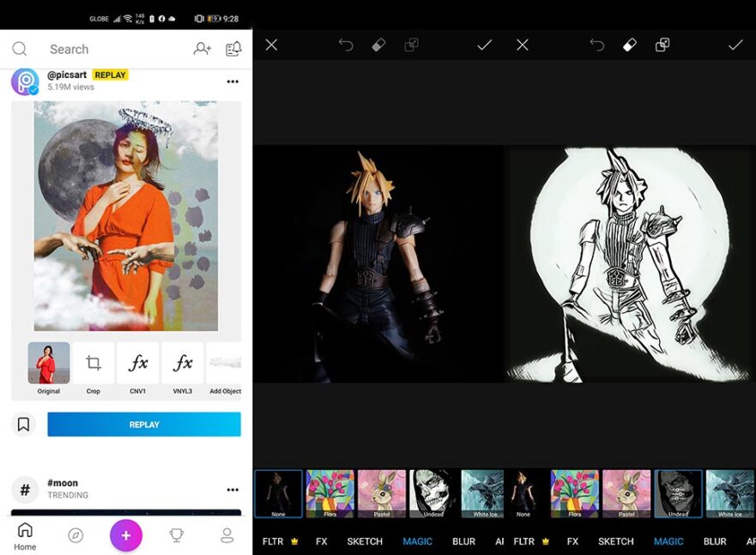Image resolution: width=756 pixels, height=555 pixels.
Task: Apply edits with the checkmark
Action: [484, 45]
